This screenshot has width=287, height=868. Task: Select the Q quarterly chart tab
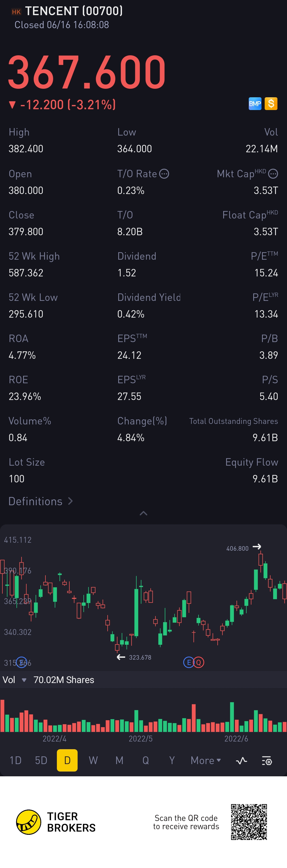146,761
